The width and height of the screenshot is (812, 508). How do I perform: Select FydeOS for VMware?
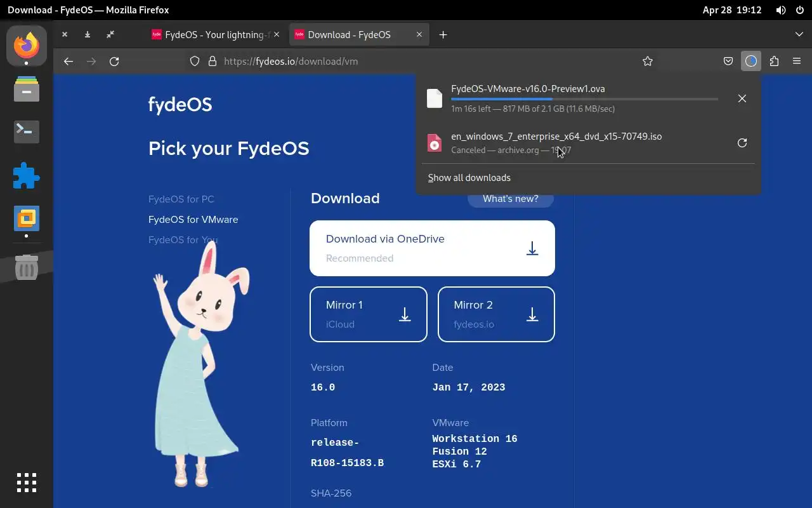point(193,220)
